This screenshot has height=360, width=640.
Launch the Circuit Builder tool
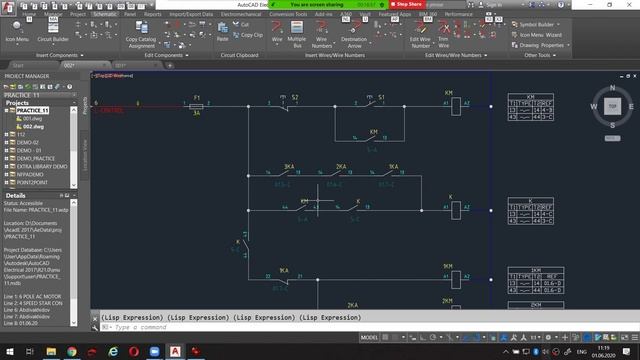tap(53, 31)
